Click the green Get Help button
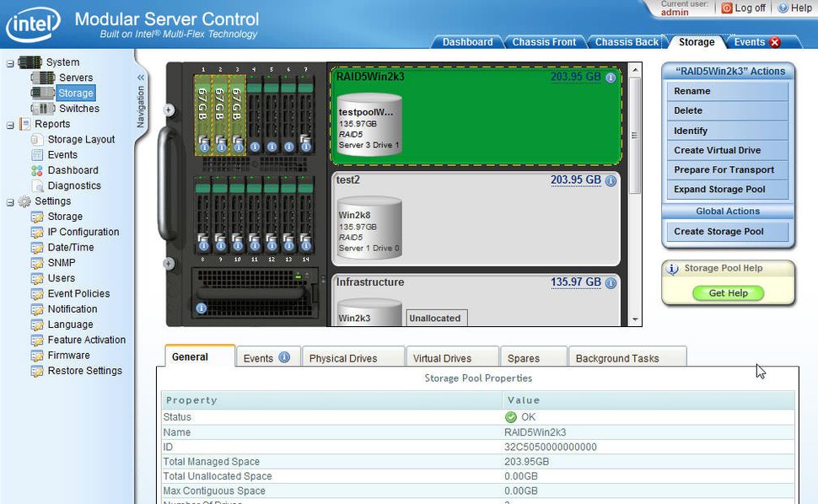The height and width of the screenshot is (504, 818). (x=729, y=293)
